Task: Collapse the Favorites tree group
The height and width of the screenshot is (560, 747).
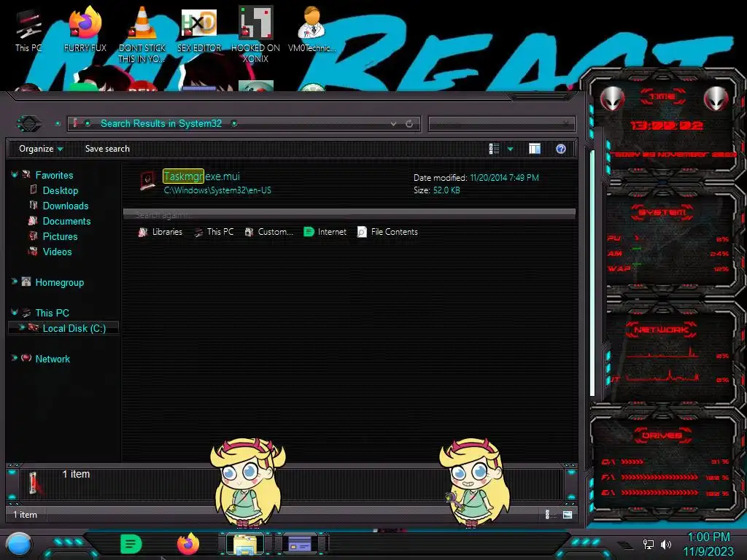Action: (x=15, y=175)
